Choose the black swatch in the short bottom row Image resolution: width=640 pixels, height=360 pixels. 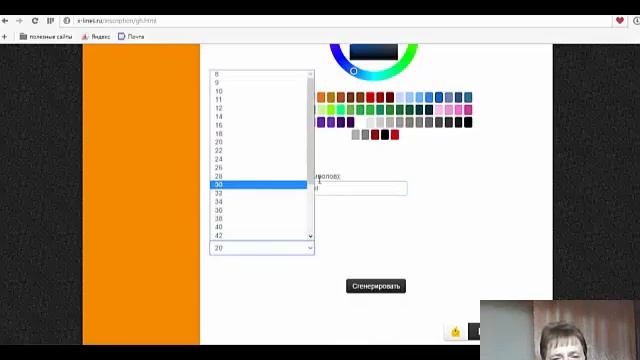385,135
